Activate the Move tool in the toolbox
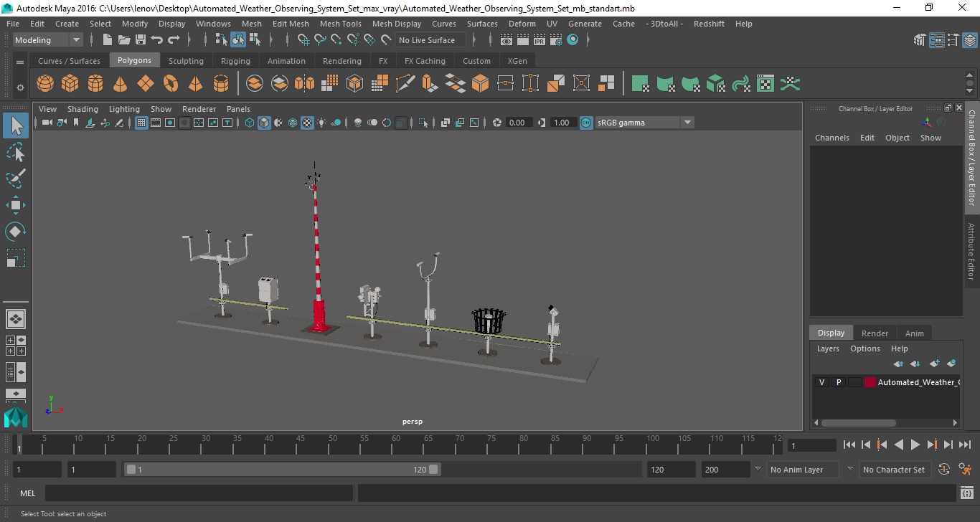Viewport: 980px width, 522px height. tap(16, 205)
